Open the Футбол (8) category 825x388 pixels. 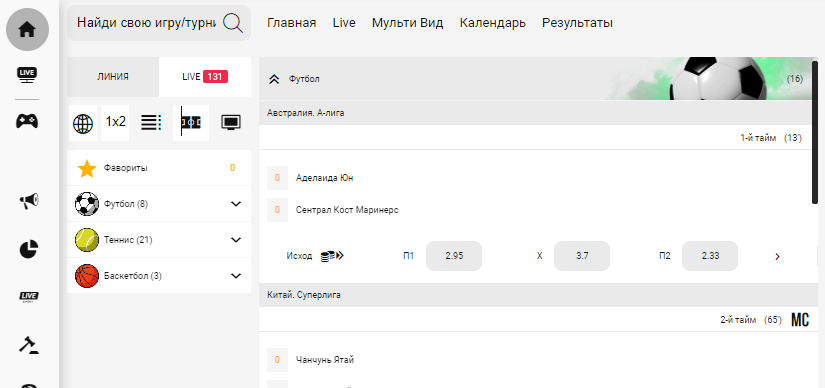(x=159, y=204)
